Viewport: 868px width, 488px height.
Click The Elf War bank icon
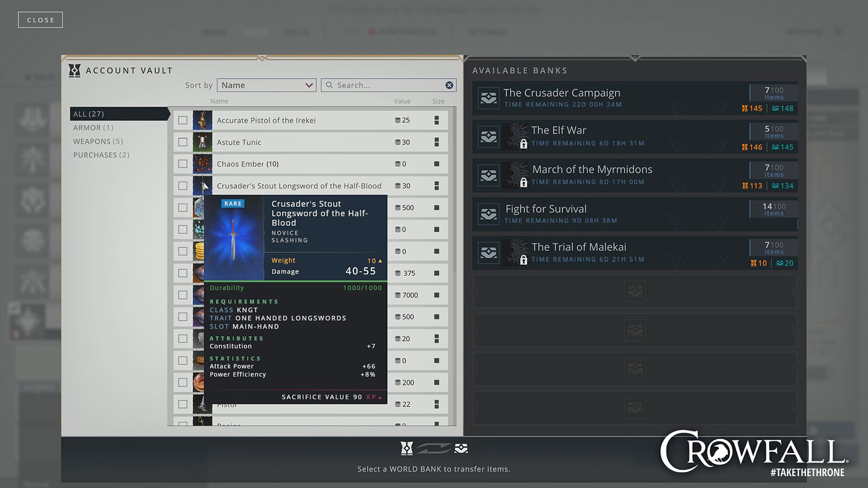coord(489,137)
